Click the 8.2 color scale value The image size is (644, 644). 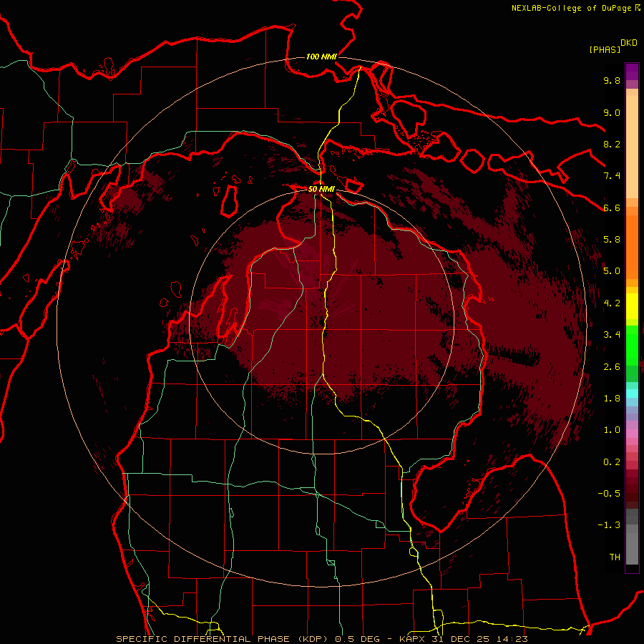click(612, 144)
